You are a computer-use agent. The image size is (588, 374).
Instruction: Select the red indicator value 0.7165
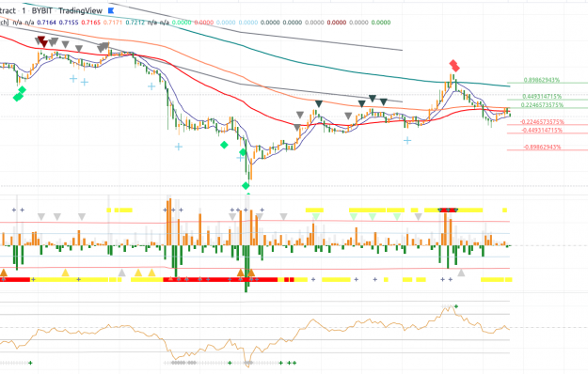coord(90,23)
